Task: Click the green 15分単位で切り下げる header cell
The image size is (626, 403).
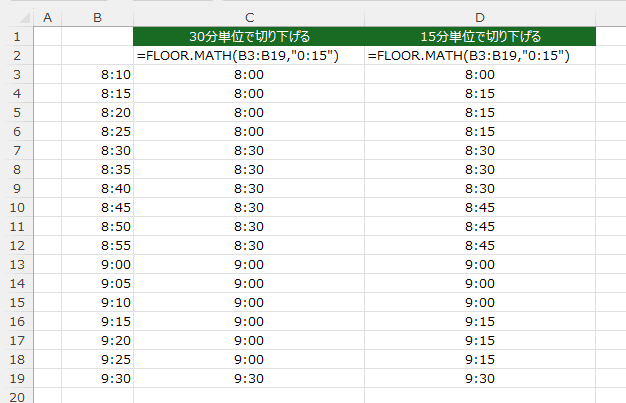Action: tap(480, 36)
